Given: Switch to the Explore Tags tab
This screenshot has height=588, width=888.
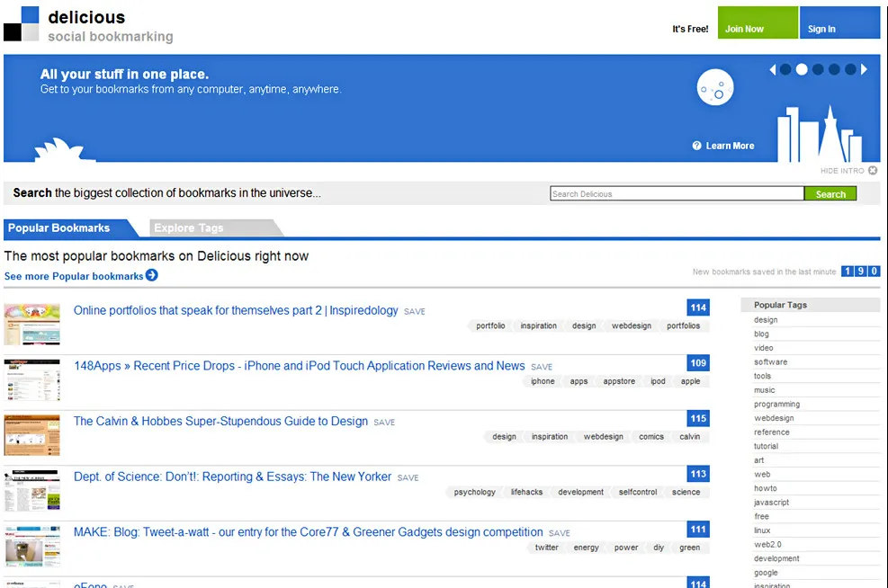Looking at the screenshot, I should pos(189,228).
